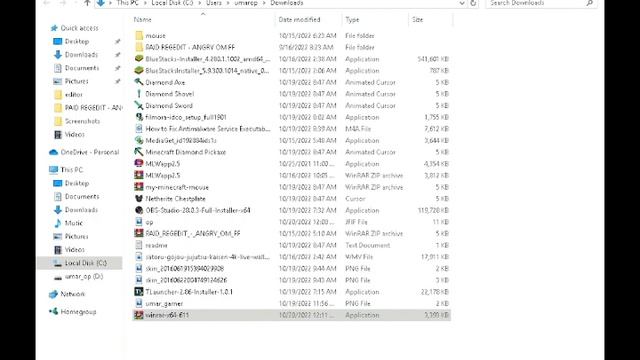Viewport: 640px width, 360px height.
Task: Click the 541,601 KB size cell
Action: click(x=433, y=59)
